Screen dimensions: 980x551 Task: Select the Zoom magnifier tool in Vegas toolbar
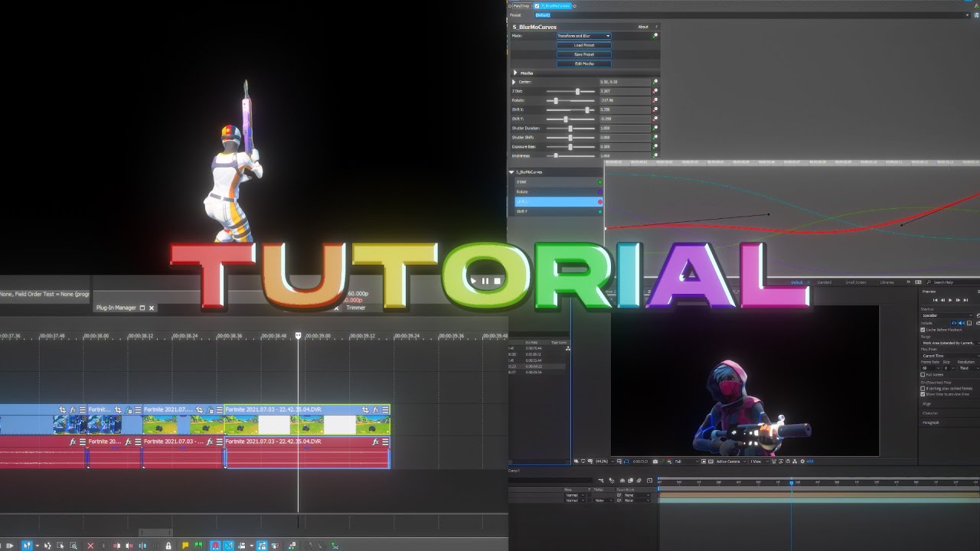coord(73,546)
